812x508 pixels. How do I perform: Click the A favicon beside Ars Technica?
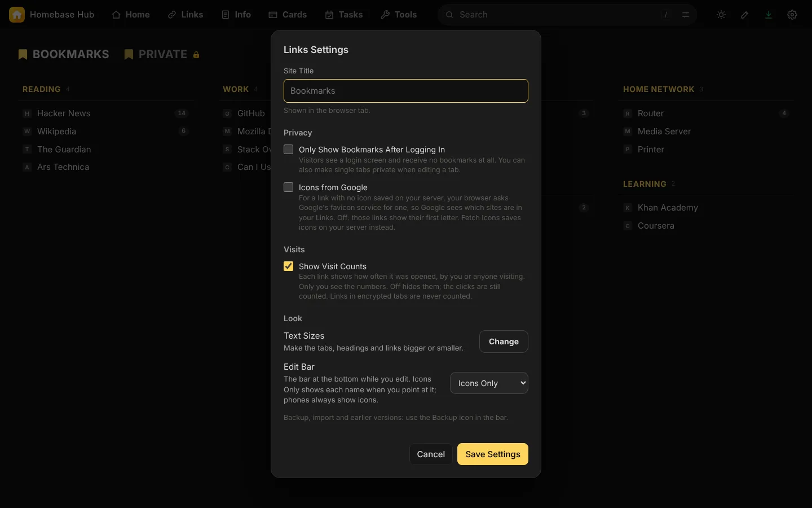(x=27, y=167)
